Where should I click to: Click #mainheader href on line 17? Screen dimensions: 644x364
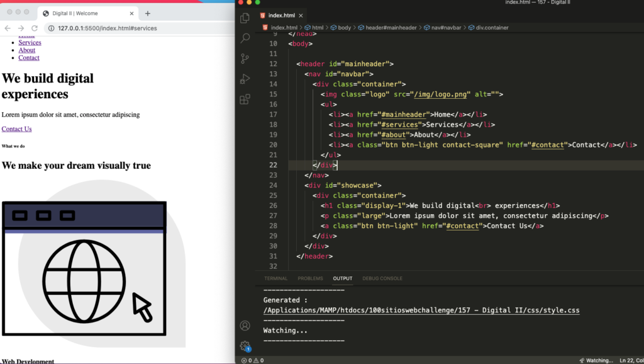[x=403, y=115]
